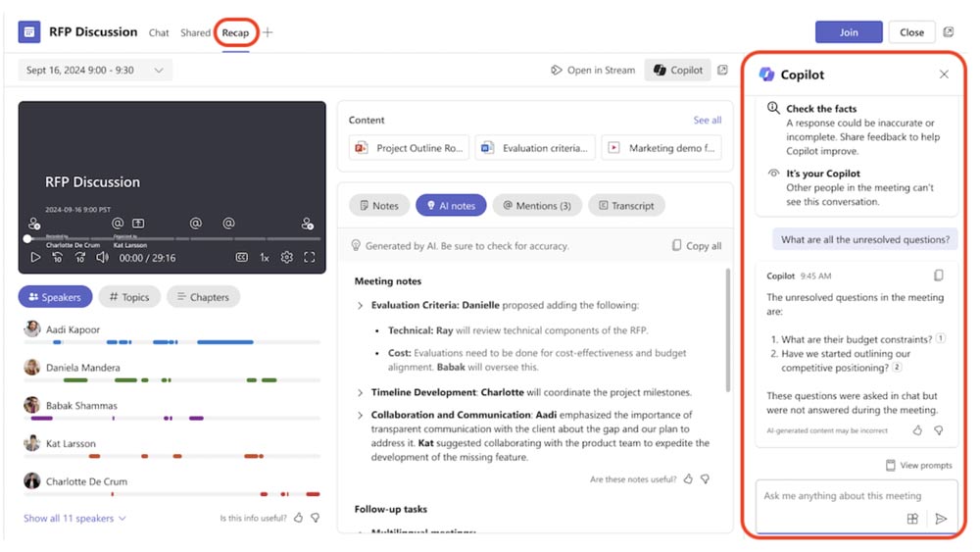Open the prompt apps grid icon
The width and height of the screenshot is (980, 552).
(912, 519)
